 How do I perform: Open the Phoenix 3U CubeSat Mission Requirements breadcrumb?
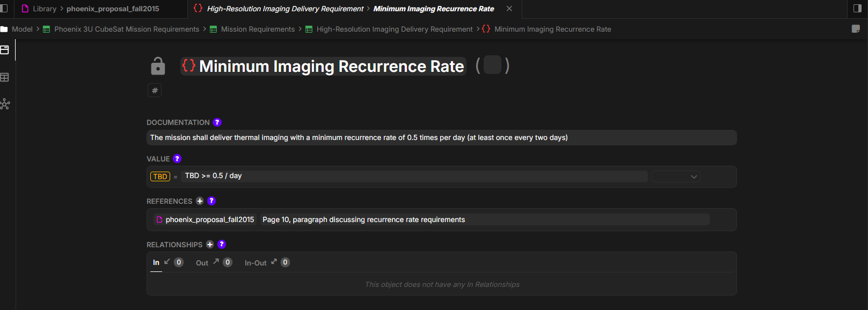(127, 29)
